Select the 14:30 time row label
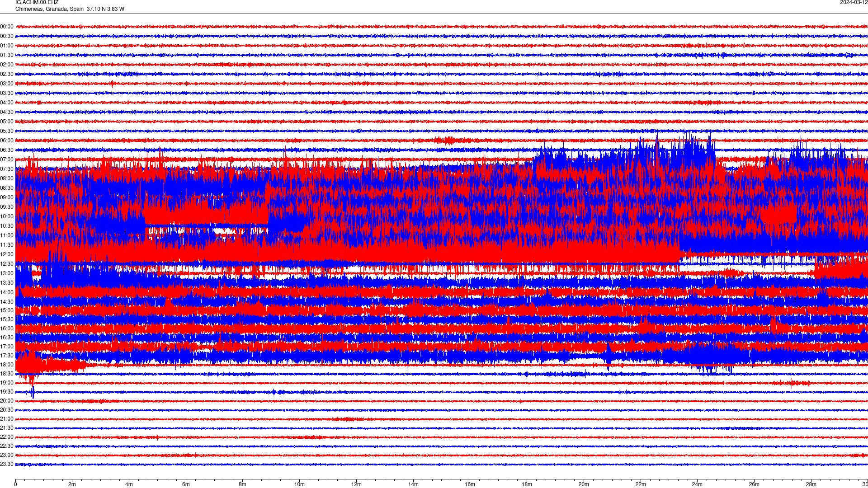 click(7, 302)
